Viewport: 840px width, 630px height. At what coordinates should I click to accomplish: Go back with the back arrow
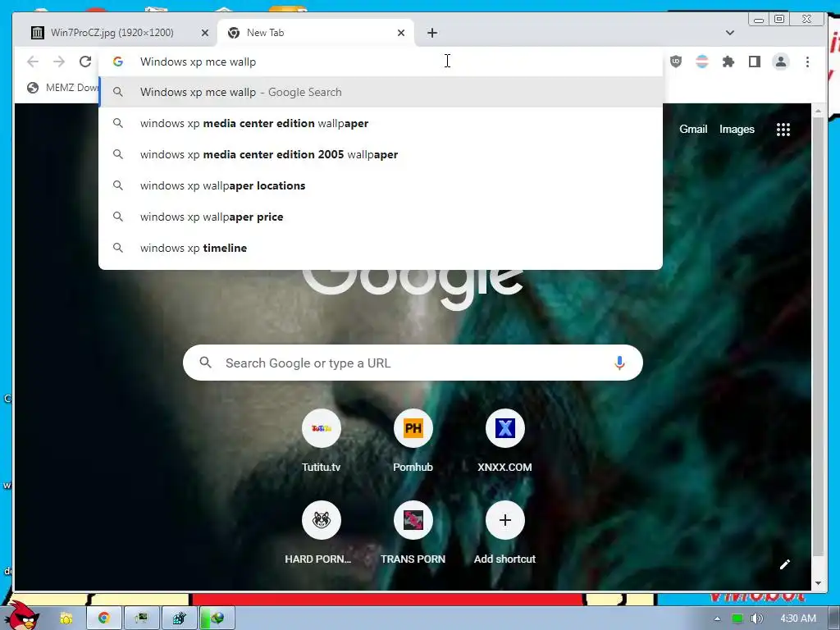(x=33, y=62)
